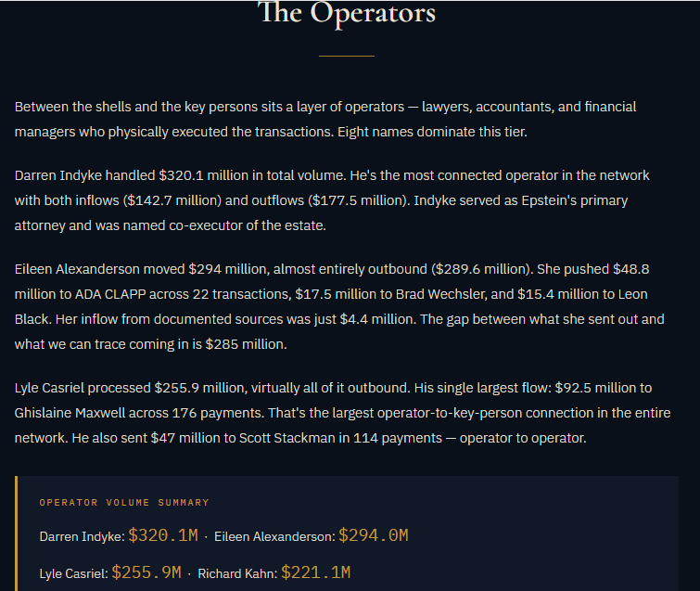Click the 'Lyle Casriel:' label in the summary box
The height and width of the screenshot is (591, 700).
pyautogui.click(x=73, y=573)
